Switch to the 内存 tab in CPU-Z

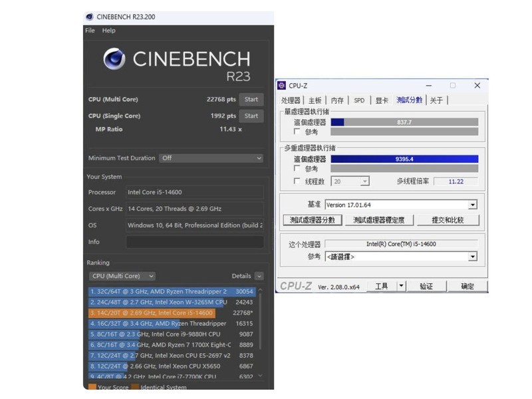pos(337,100)
